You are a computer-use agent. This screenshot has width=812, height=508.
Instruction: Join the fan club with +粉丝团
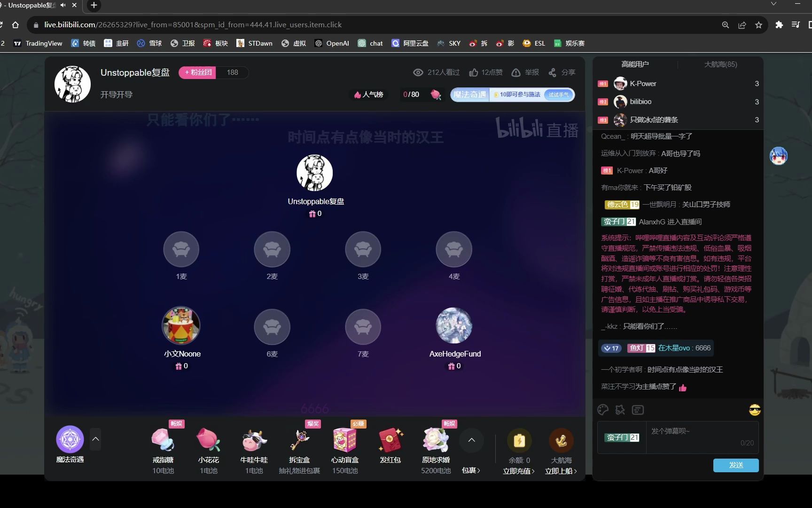[197, 72]
